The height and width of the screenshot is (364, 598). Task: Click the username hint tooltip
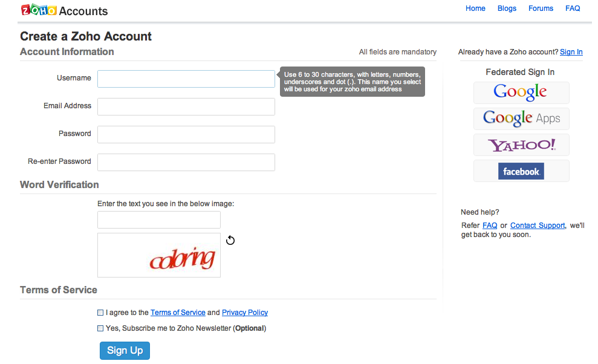(352, 82)
